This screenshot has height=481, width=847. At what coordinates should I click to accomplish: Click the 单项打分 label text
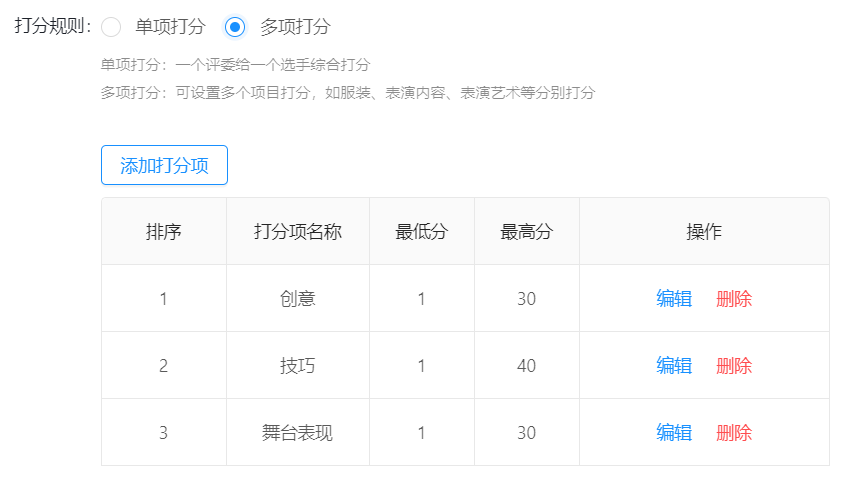tap(170, 26)
